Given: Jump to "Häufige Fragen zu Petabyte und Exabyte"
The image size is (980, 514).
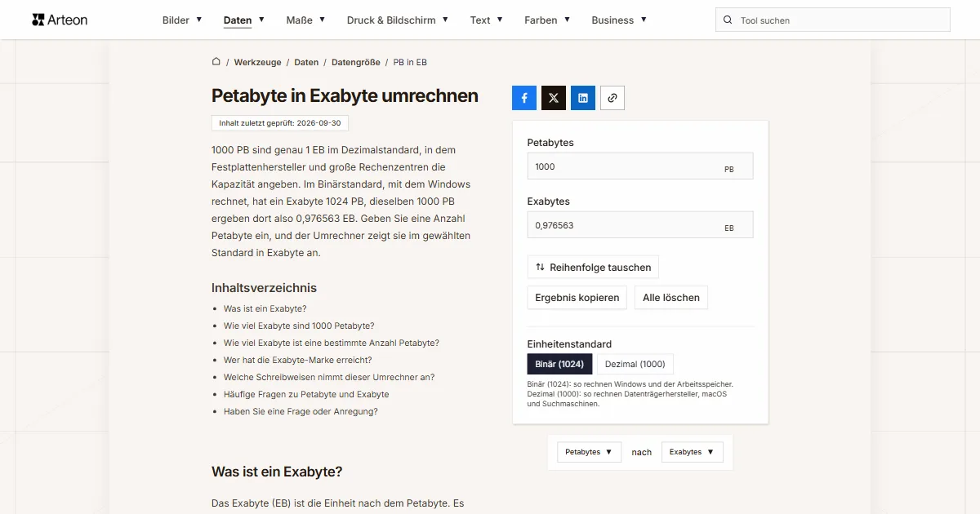Looking at the screenshot, I should coord(306,394).
